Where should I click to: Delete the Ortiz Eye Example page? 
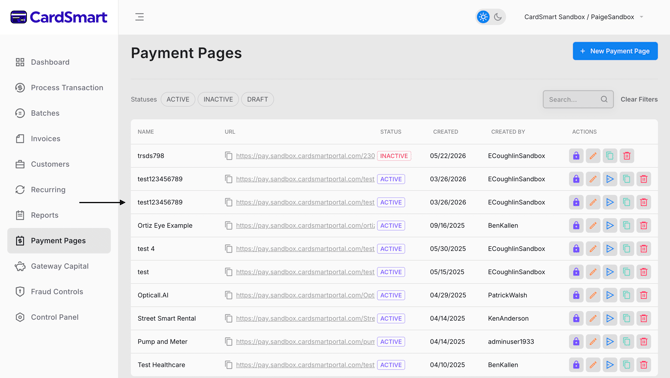[644, 226]
